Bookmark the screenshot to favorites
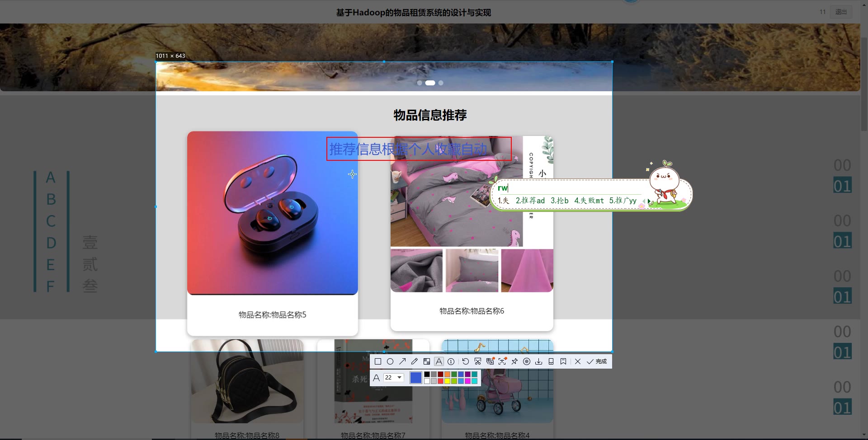Image resolution: width=868 pixels, height=440 pixels. tap(563, 361)
